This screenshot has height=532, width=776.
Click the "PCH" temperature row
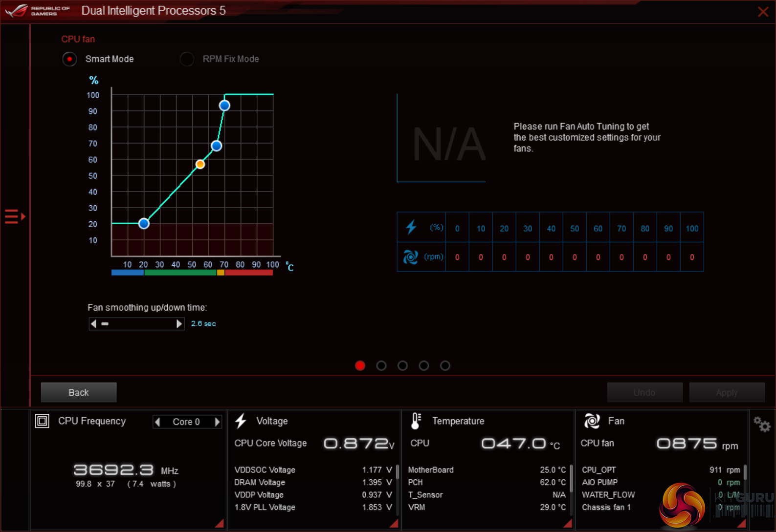[487, 482]
